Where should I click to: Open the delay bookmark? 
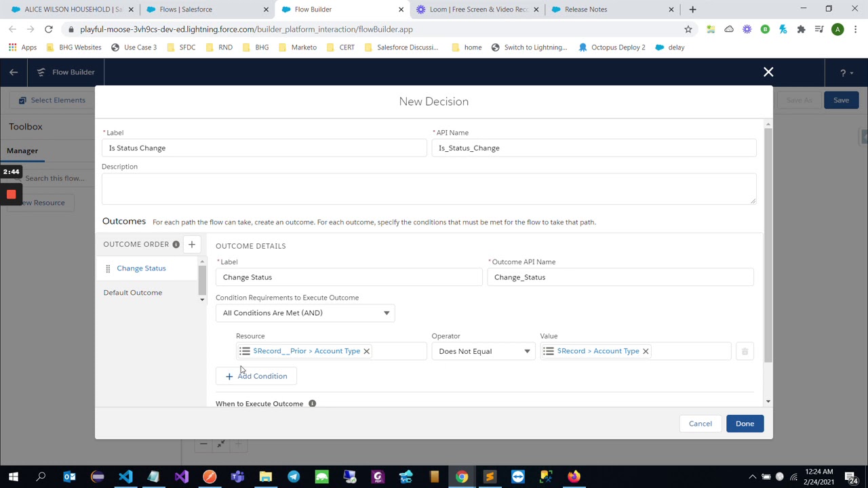670,47
